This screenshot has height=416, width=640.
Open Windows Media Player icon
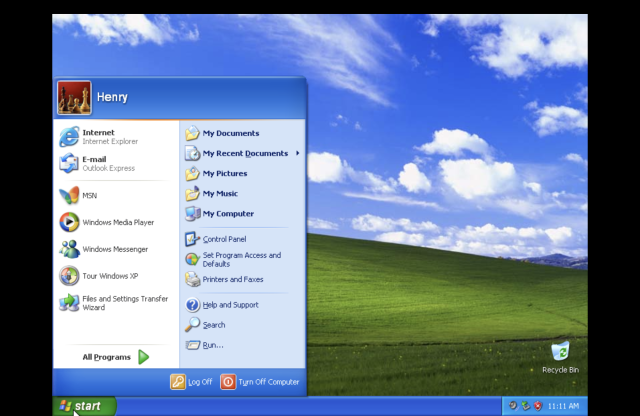69,222
